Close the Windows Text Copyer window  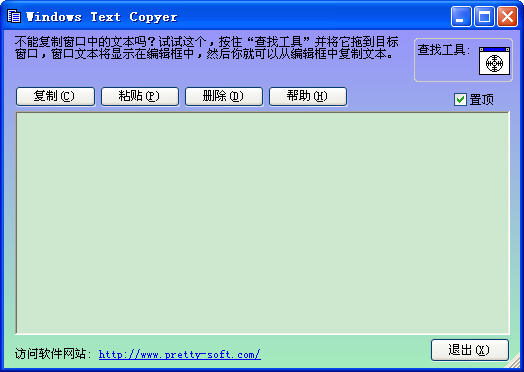click(x=507, y=16)
